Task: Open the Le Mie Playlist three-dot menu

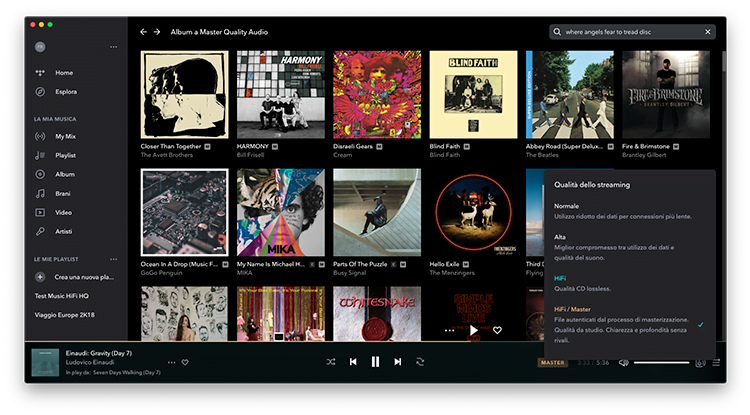Action: point(113,259)
